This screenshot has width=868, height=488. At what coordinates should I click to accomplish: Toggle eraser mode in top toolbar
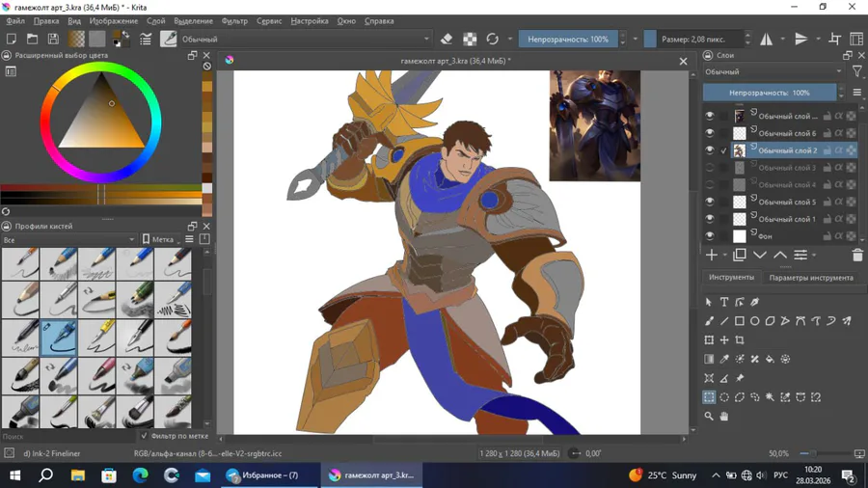(x=447, y=40)
